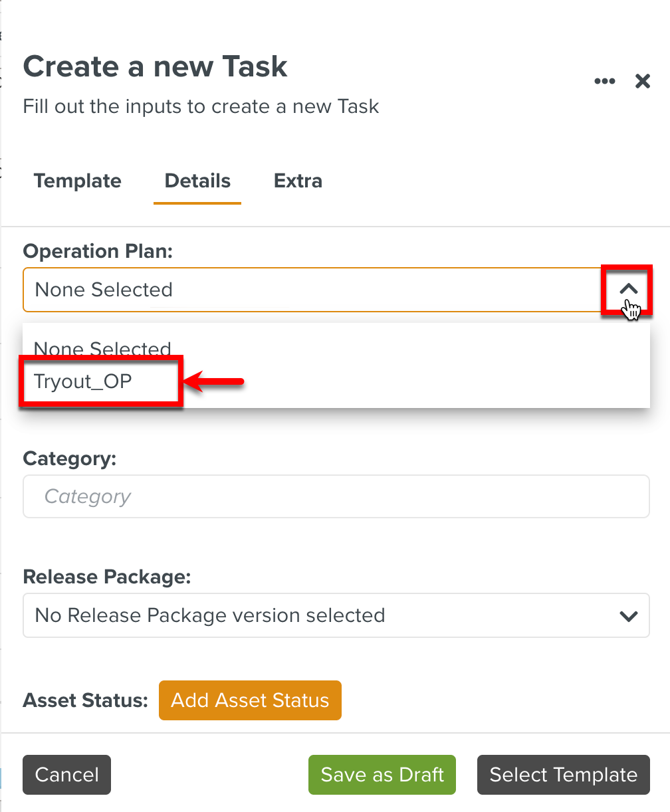Cancel the new task creation

[66, 775]
